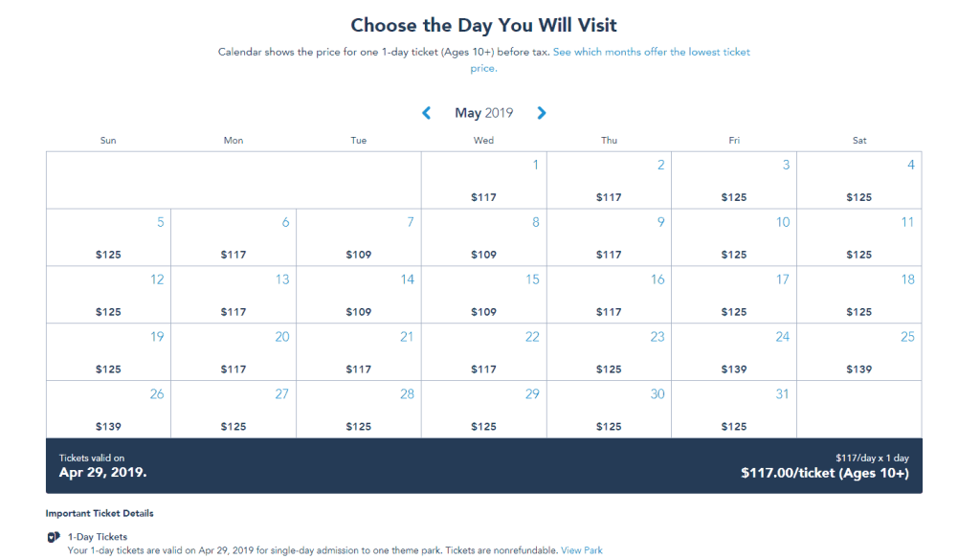Select Sunday May 26 at $139
Viewport: 980px width, 559px height.
coord(108,410)
